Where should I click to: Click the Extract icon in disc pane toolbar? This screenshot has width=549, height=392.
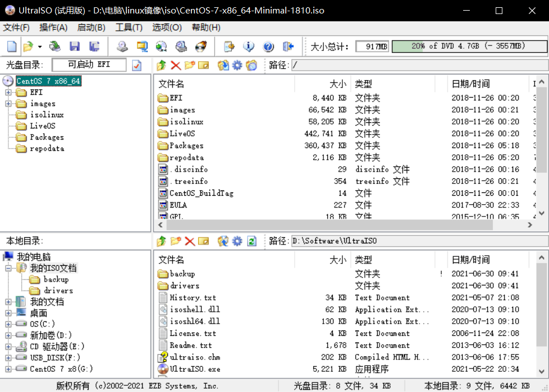[x=223, y=65]
